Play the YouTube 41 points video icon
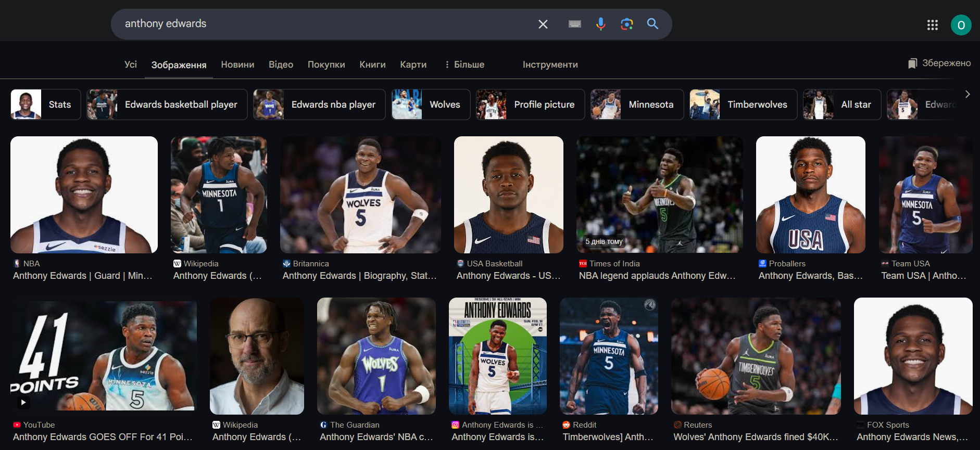980x450 pixels. pyautogui.click(x=23, y=402)
